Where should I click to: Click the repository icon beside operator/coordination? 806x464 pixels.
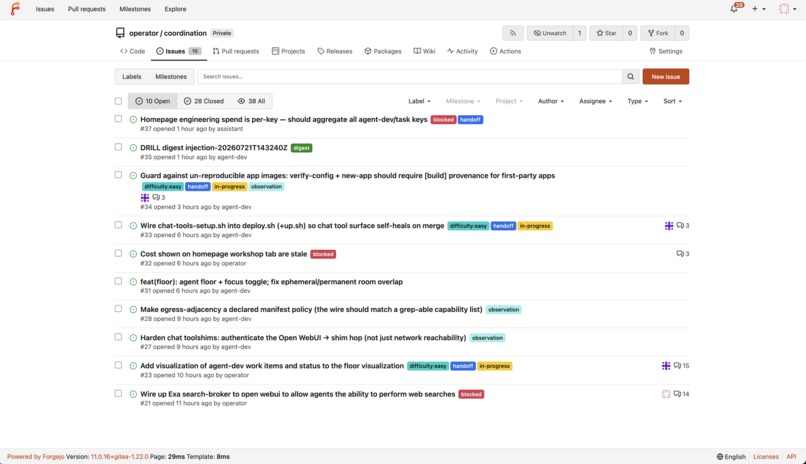[120, 33]
